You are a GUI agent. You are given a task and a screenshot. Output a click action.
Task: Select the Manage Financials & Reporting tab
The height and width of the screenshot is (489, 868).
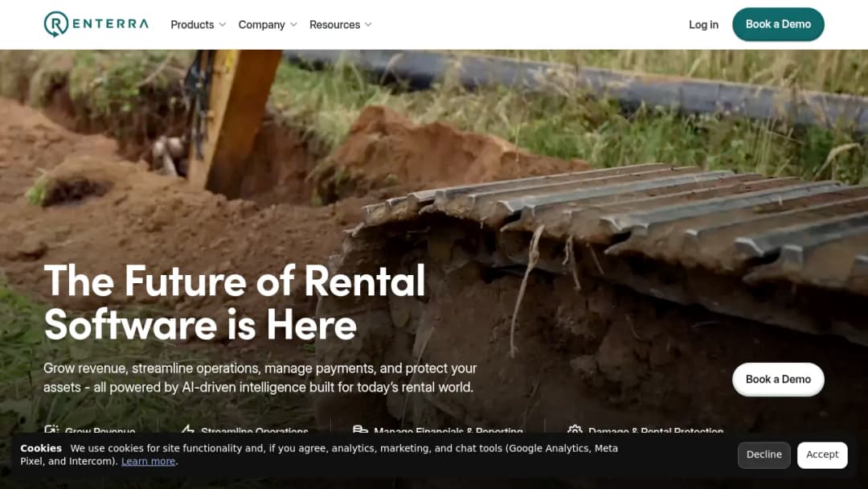click(x=438, y=430)
